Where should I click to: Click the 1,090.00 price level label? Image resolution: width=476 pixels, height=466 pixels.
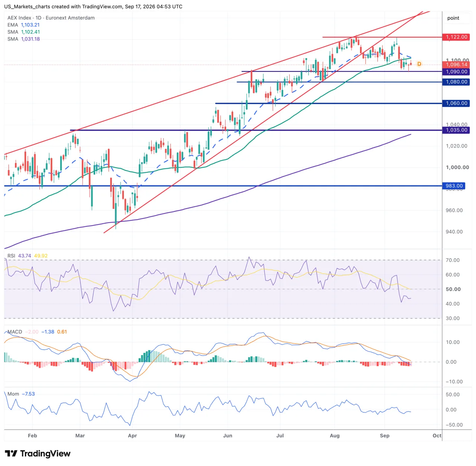457,72
